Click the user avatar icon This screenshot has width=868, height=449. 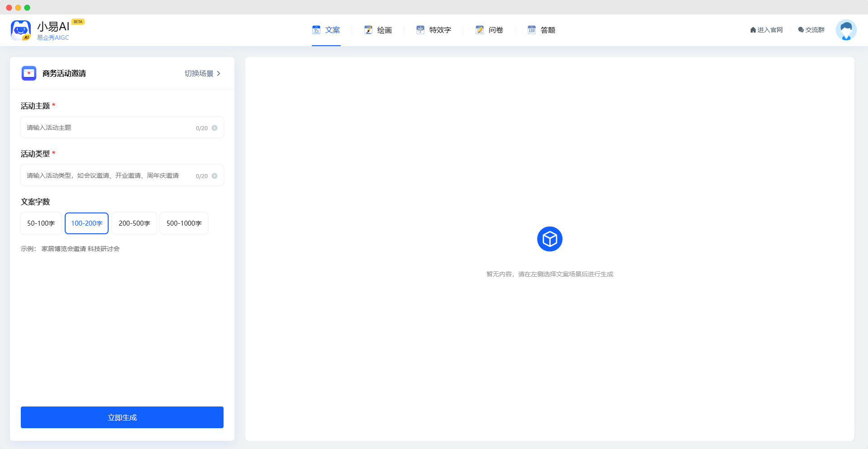pyautogui.click(x=846, y=30)
